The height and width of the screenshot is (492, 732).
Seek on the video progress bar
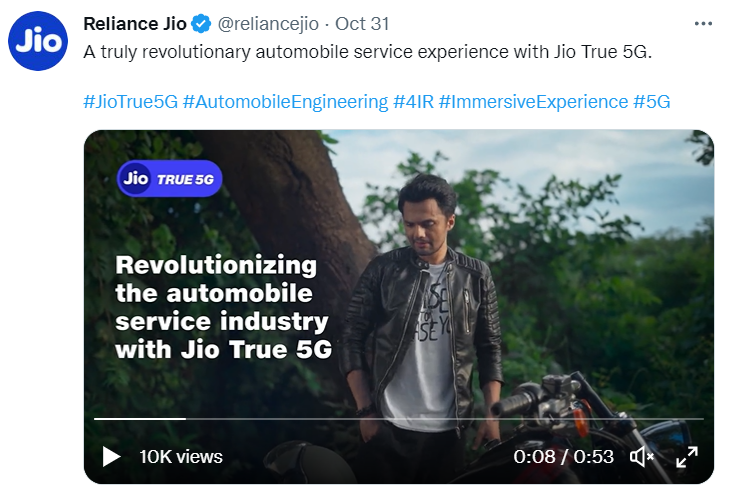pyautogui.click(x=398, y=418)
